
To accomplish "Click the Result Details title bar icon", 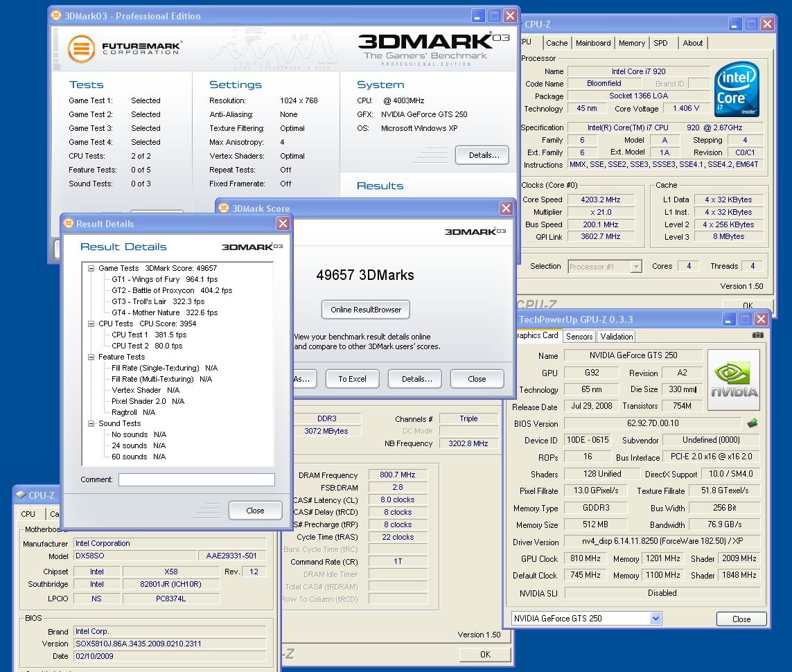I will tap(69, 223).
